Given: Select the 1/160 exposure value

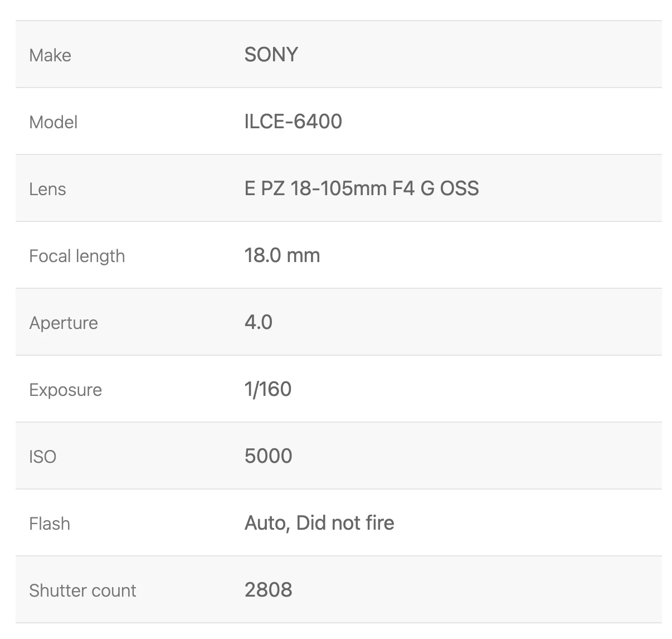Looking at the screenshot, I should pyautogui.click(x=268, y=389).
